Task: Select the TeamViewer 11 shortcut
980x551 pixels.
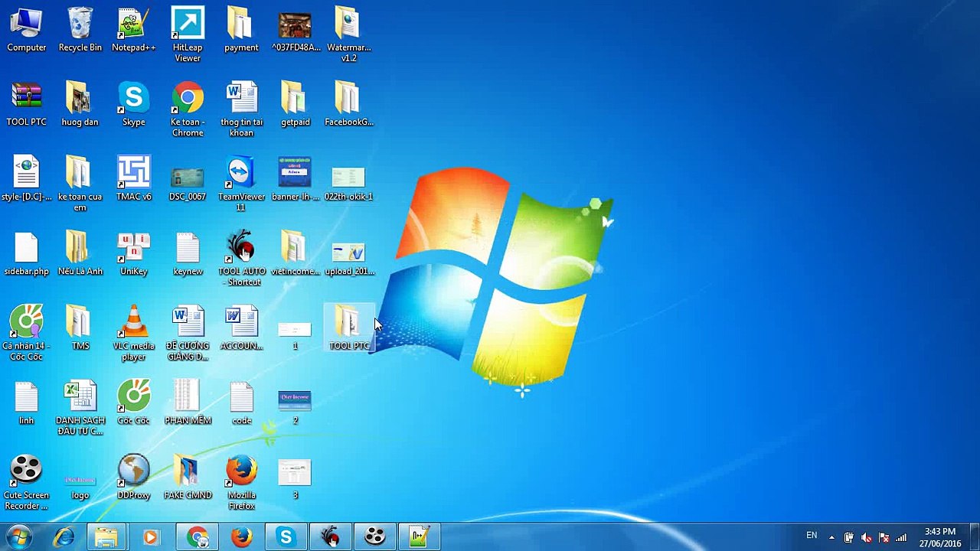Action: point(241,184)
